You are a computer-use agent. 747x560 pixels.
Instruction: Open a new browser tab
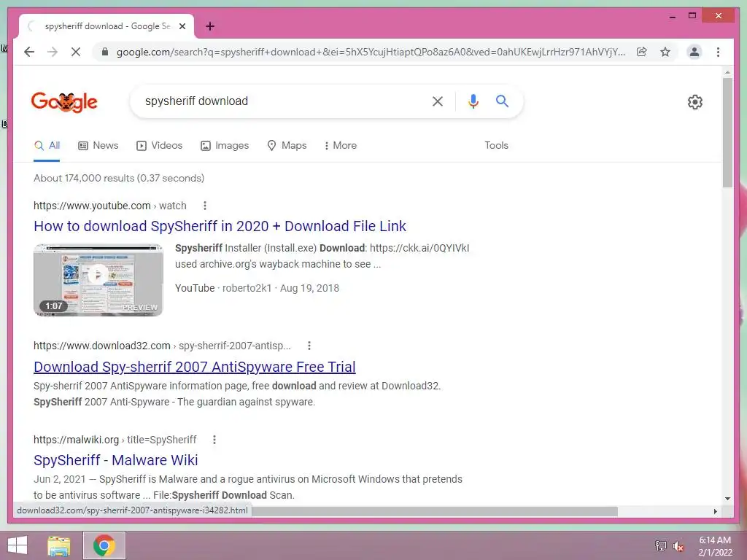pos(210,26)
